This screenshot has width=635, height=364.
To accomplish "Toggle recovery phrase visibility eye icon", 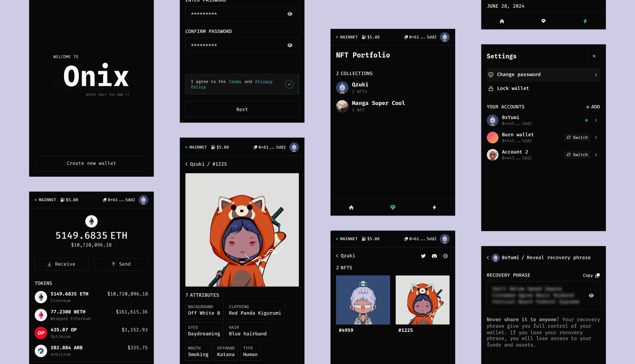I will tap(591, 295).
